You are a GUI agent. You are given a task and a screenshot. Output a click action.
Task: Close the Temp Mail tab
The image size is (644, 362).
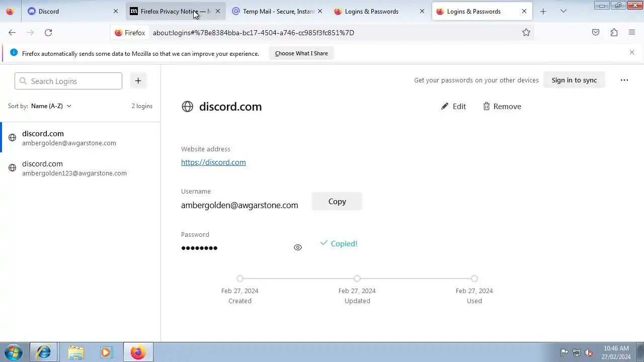[x=319, y=11]
